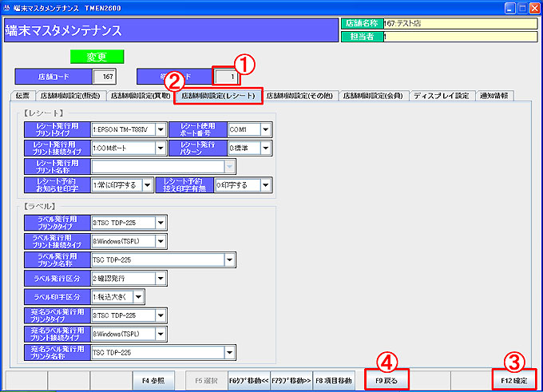Open the 店舗制御設定(会員) tab
The width and height of the screenshot is (543, 392).
click(x=373, y=96)
